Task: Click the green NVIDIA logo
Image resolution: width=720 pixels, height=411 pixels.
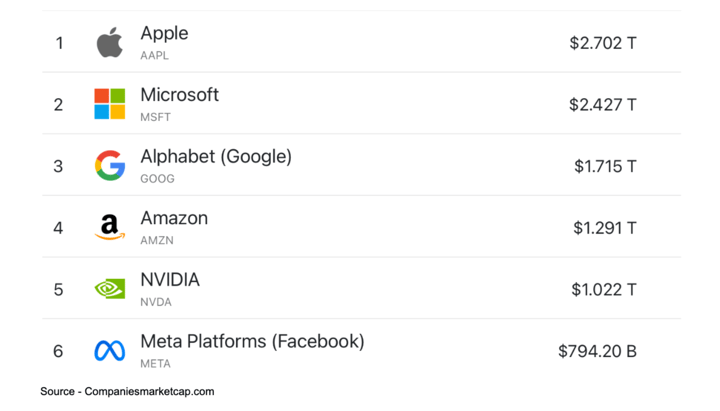Action: [109, 289]
